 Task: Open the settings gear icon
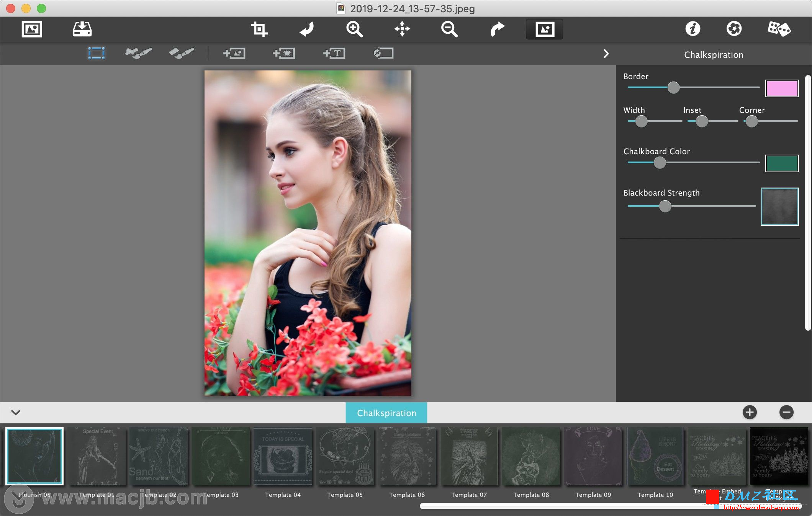click(734, 29)
